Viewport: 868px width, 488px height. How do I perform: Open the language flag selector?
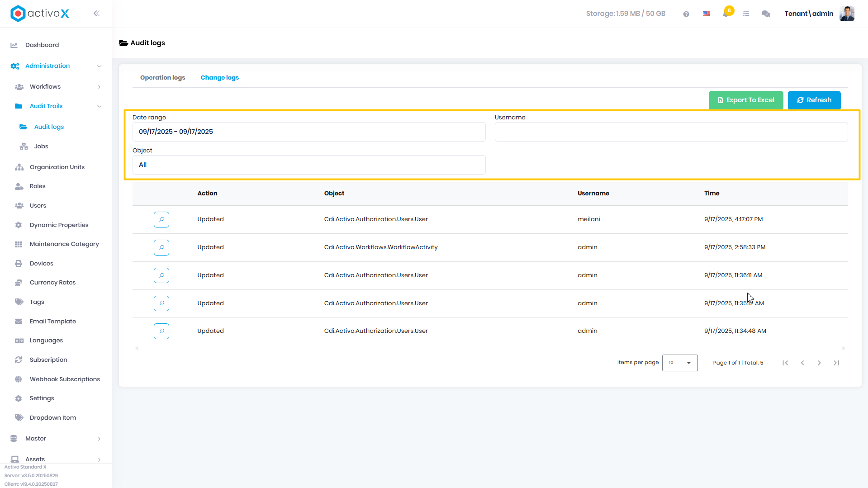coord(706,14)
